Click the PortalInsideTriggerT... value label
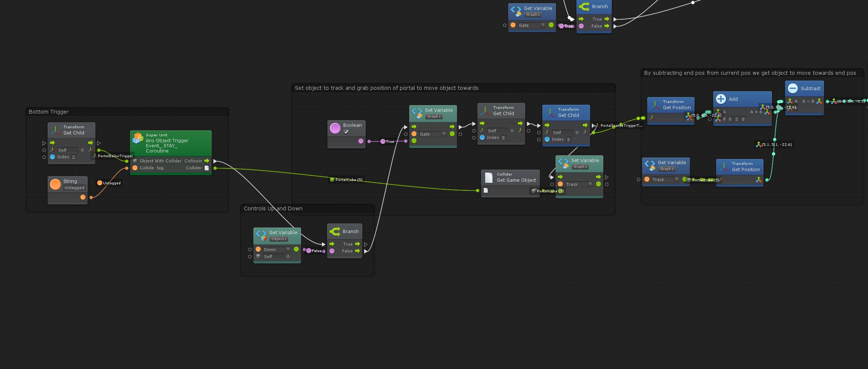 click(618, 126)
